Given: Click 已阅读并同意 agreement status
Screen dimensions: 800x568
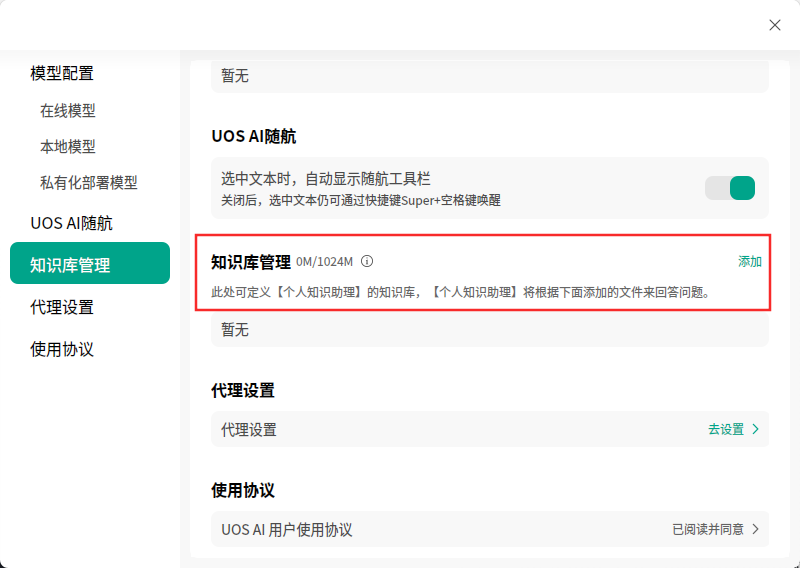Looking at the screenshot, I should pos(708,529).
